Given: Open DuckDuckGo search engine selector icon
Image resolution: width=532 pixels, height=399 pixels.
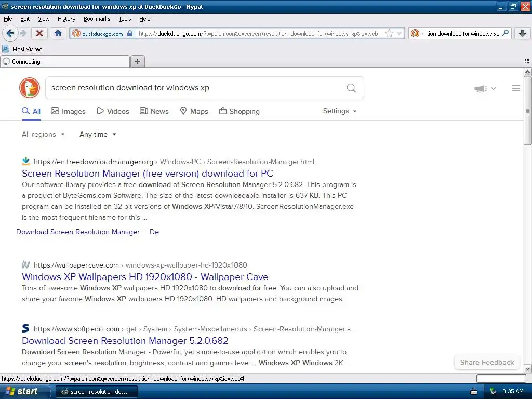Looking at the screenshot, I should tap(417, 33).
